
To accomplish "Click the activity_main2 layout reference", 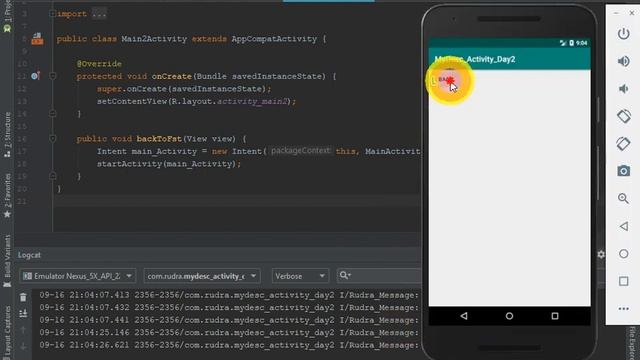I will pos(252,101).
